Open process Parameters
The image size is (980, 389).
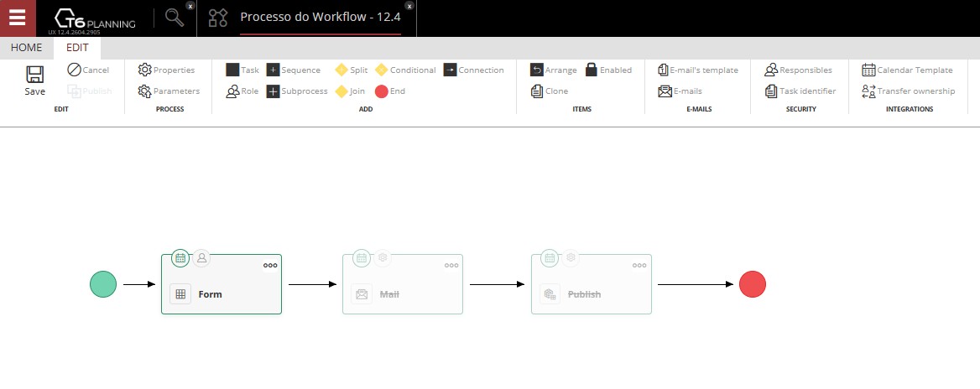[169, 91]
